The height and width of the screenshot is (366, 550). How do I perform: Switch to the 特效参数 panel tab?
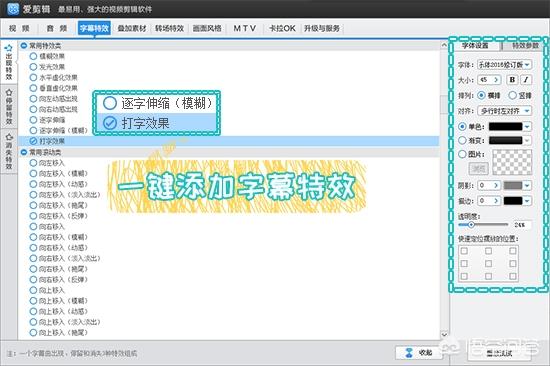[x=524, y=46]
